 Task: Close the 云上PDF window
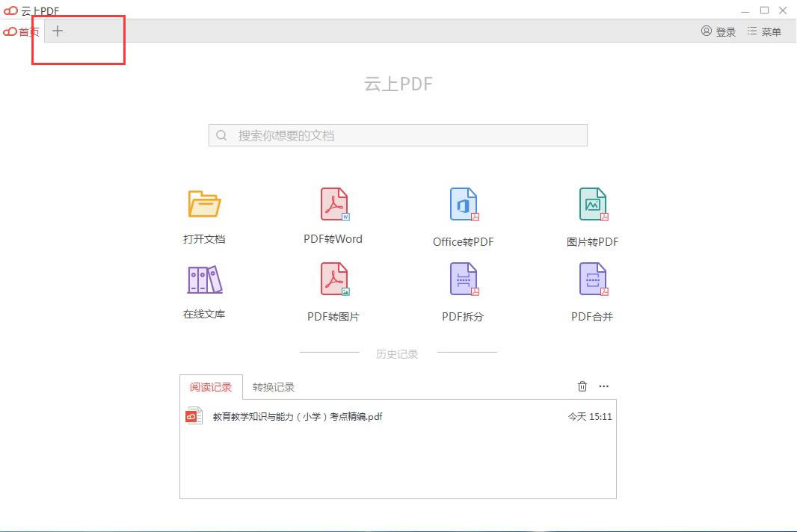(x=783, y=10)
